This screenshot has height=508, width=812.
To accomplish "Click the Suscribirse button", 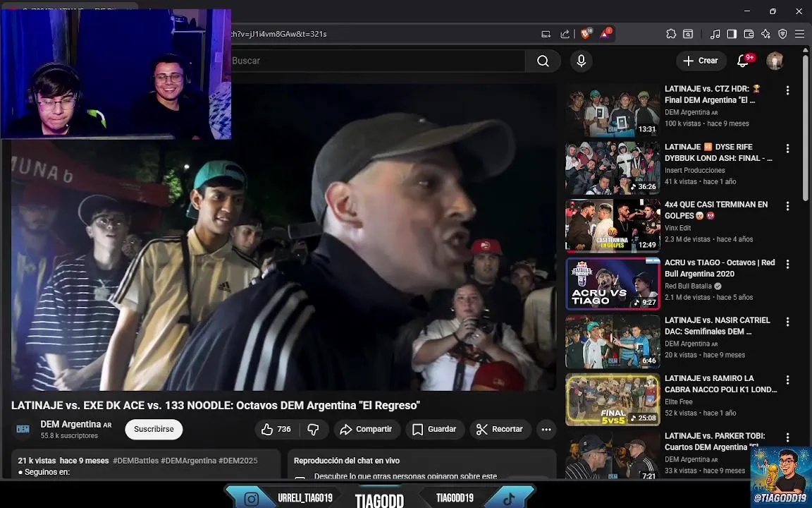I will (x=154, y=429).
